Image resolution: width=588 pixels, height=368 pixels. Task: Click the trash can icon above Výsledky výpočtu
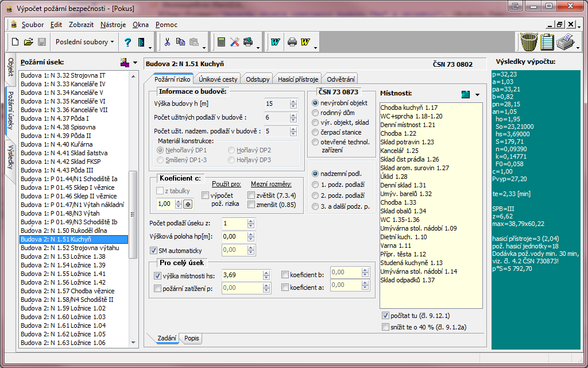click(528, 42)
